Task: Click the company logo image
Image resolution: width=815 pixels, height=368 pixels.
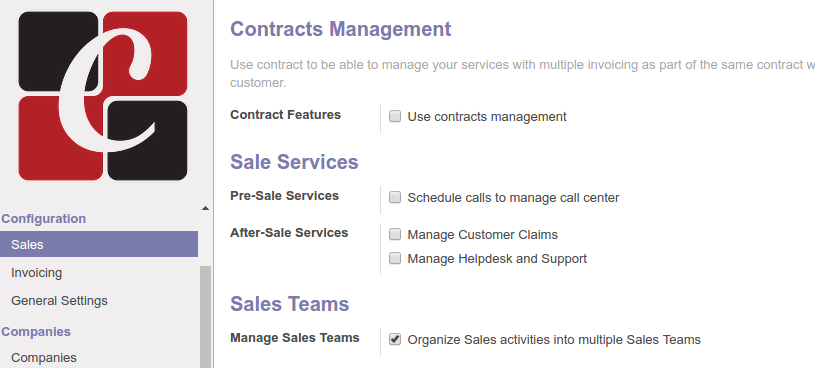Action: pyautogui.click(x=103, y=96)
